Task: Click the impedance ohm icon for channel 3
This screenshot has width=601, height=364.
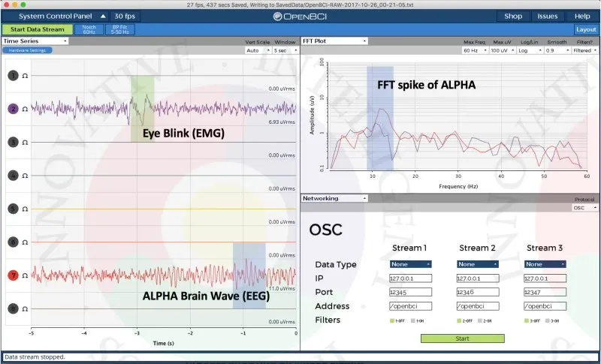Action: point(25,142)
